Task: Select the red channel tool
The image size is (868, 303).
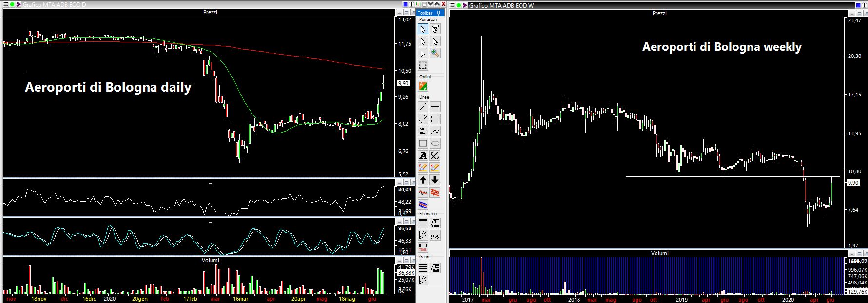Action: [435, 192]
